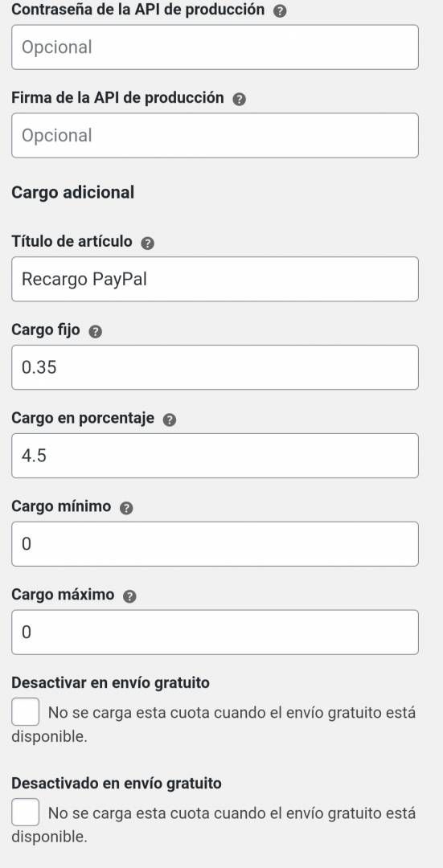Select the Recargo PayPal title field
The height and width of the screenshot is (868, 443).
pos(215,279)
